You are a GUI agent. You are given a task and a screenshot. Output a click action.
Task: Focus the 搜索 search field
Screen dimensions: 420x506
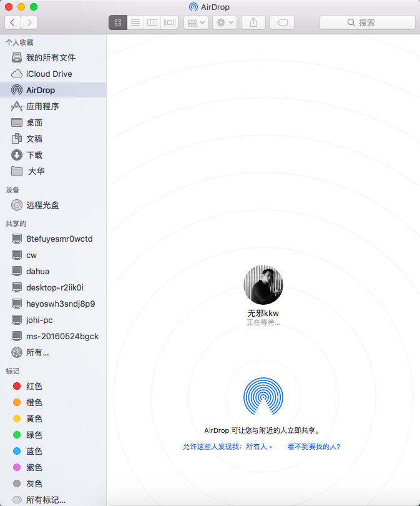coord(368,22)
